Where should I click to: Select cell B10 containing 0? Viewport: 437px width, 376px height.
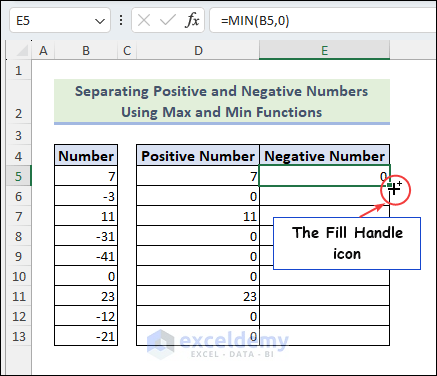pyautogui.click(x=86, y=276)
